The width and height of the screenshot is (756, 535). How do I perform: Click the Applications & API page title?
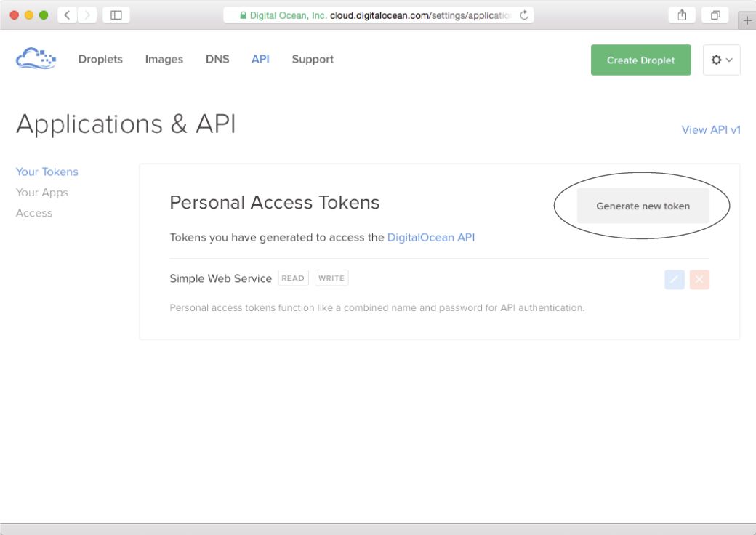point(126,124)
